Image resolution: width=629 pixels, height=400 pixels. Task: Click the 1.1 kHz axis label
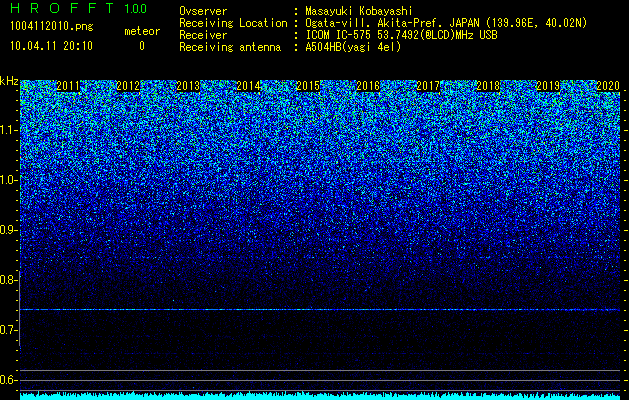click(x=8, y=130)
